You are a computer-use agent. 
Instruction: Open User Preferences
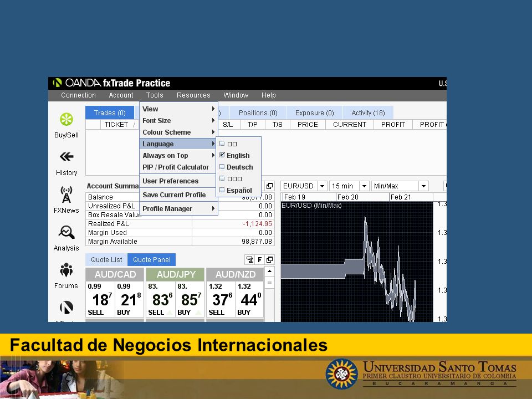(x=178, y=181)
